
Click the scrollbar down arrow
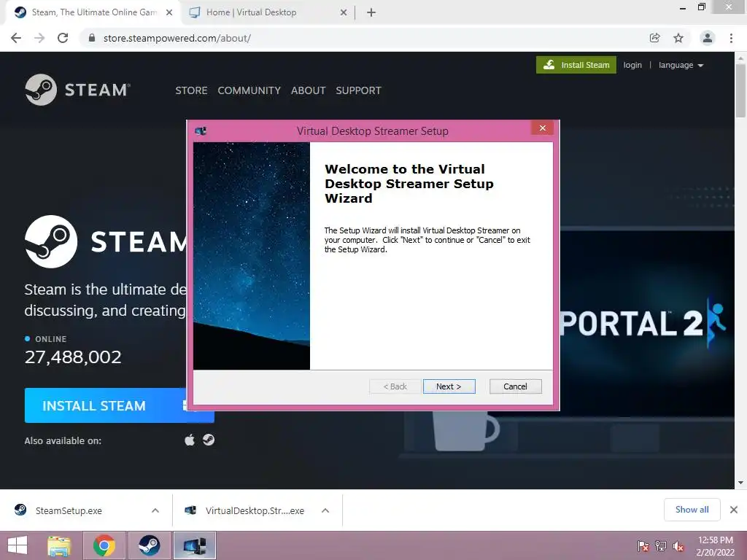740,483
